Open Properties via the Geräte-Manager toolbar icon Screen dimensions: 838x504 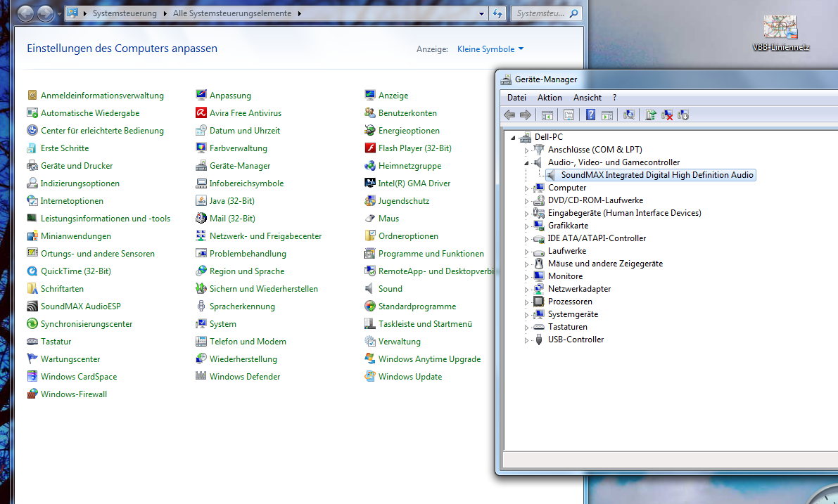[569, 115]
